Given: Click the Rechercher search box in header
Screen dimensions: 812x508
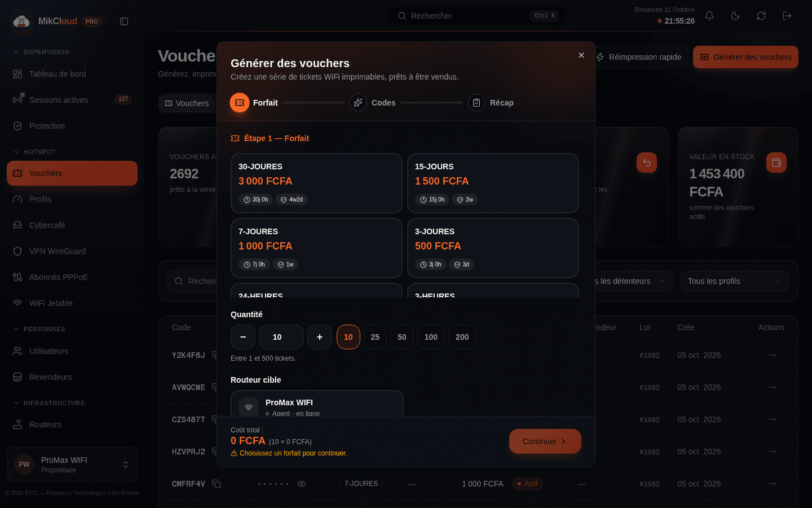Looking at the screenshot, I should coord(478,16).
